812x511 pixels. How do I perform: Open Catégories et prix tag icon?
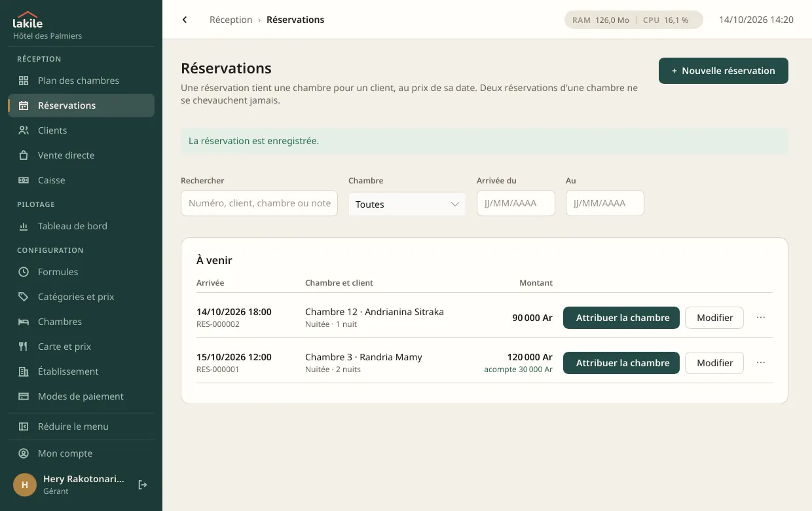pyautogui.click(x=24, y=297)
